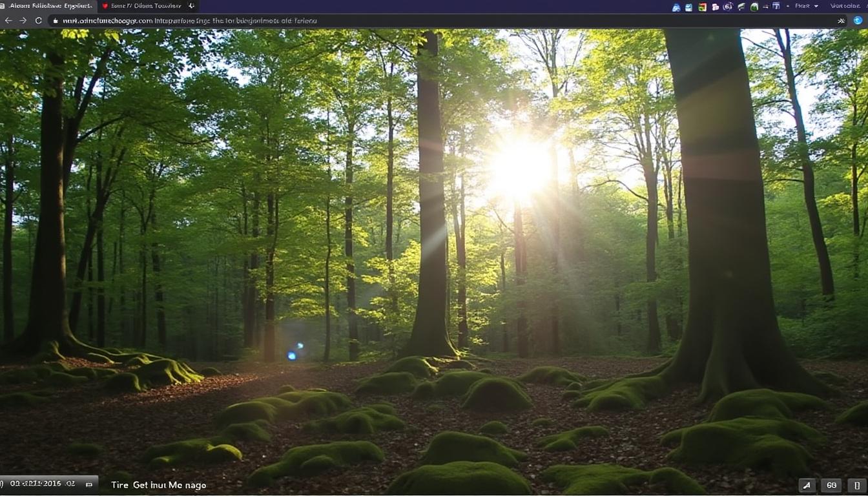
Task: Click the circled number 6 tray icon
Action: coord(728,6)
